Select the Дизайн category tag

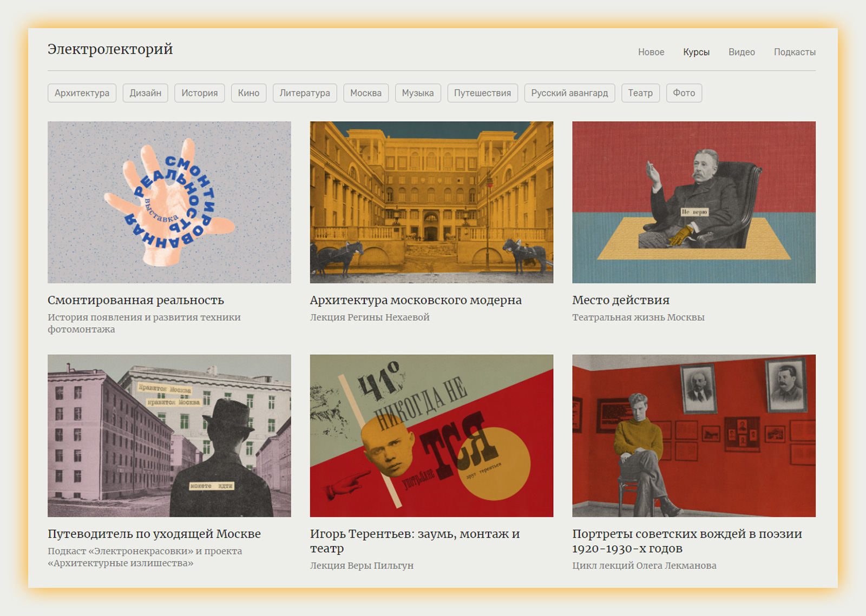tap(145, 93)
